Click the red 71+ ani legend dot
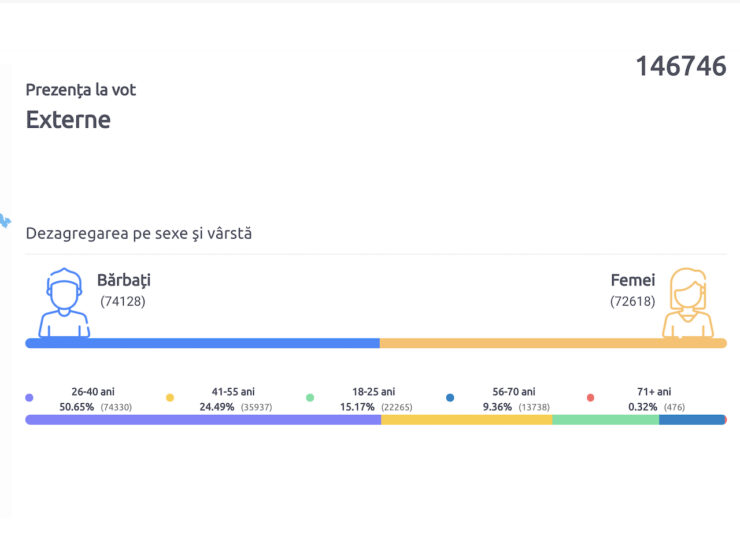This screenshot has width=740, height=543. [590, 398]
